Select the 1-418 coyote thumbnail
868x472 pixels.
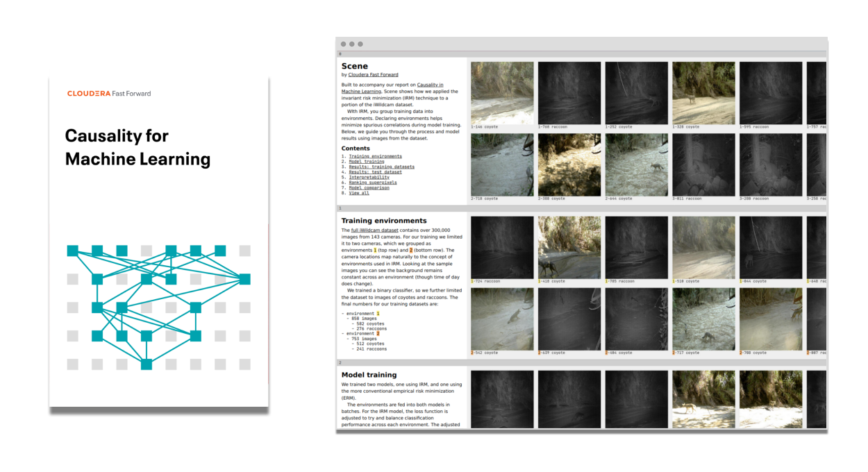click(x=569, y=247)
